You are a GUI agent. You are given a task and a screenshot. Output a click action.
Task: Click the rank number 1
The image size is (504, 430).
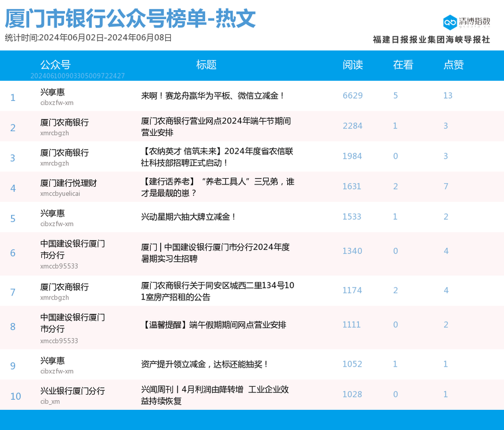[13, 97]
